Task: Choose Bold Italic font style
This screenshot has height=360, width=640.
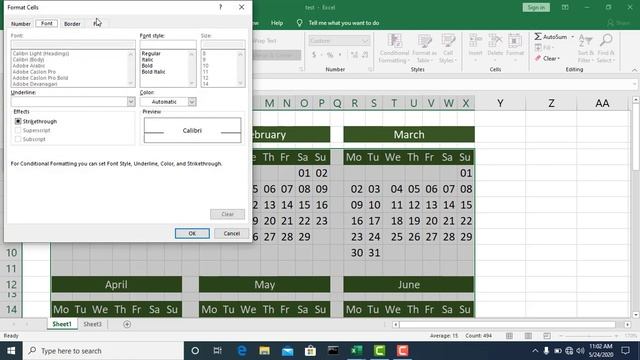Action: pyautogui.click(x=153, y=72)
